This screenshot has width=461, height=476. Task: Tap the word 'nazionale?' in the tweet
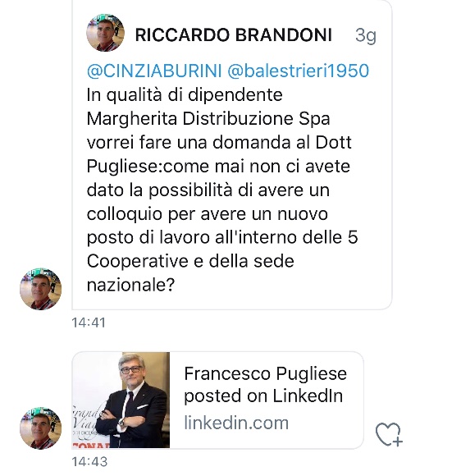point(130,285)
